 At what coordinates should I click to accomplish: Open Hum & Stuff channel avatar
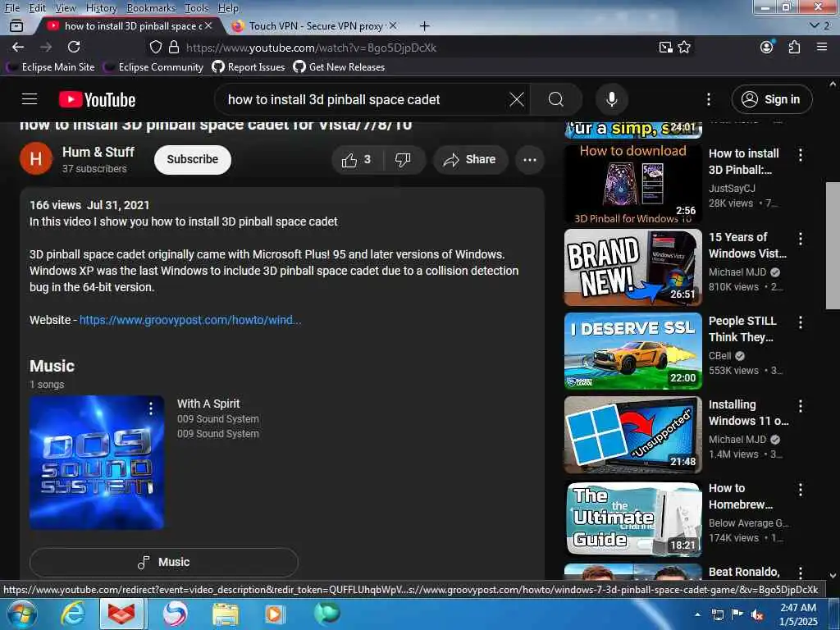pyautogui.click(x=36, y=159)
